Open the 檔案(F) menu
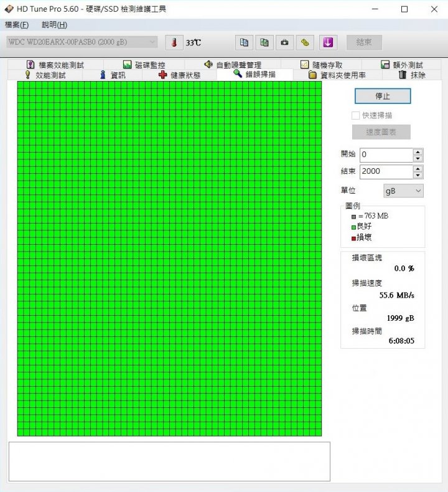This screenshot has height=492, width=448. 17,25
